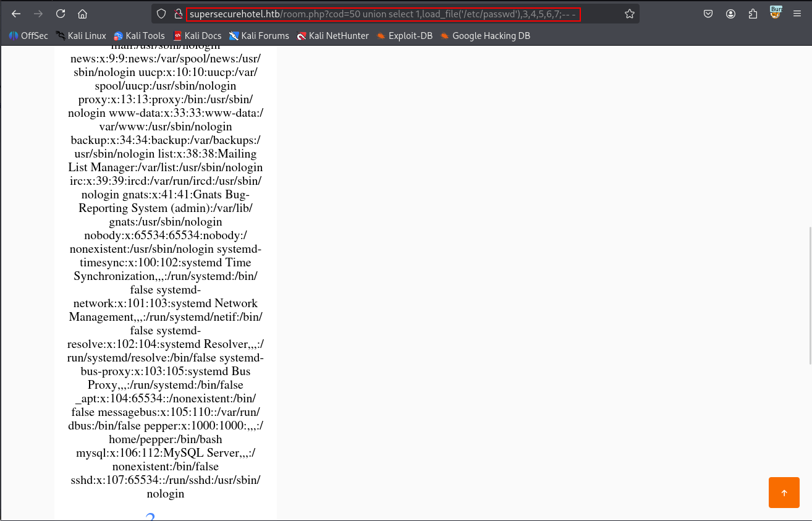
Task: Open the Firefox hamburger menu
Action: tap(797, 14)
